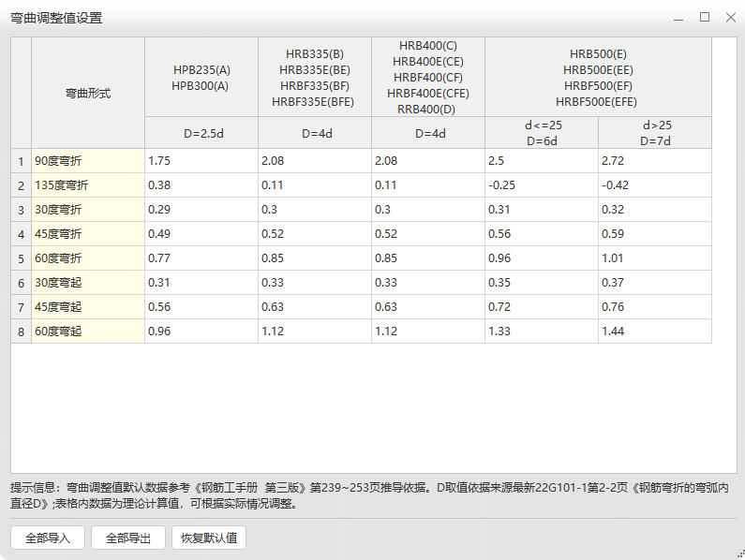745x560 pixels.
Task: Click D=4d sub-header under HRB400(C)
Action: coord(428,133)
